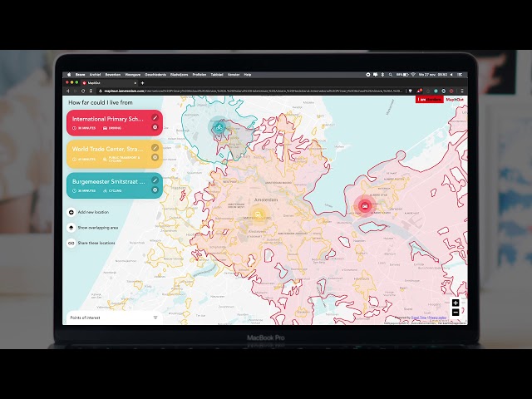Open the Archief menu
This screenshot has width=532, height=399.
click(x=95, y=75)
